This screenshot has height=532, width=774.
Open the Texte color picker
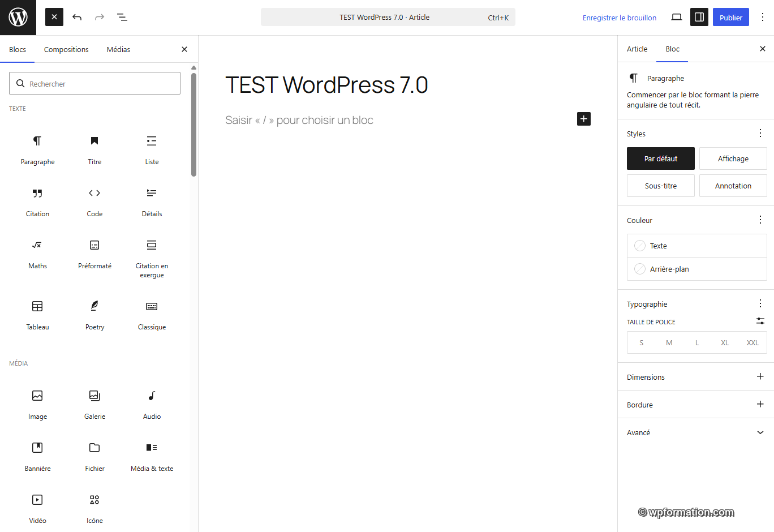point(697,246)
